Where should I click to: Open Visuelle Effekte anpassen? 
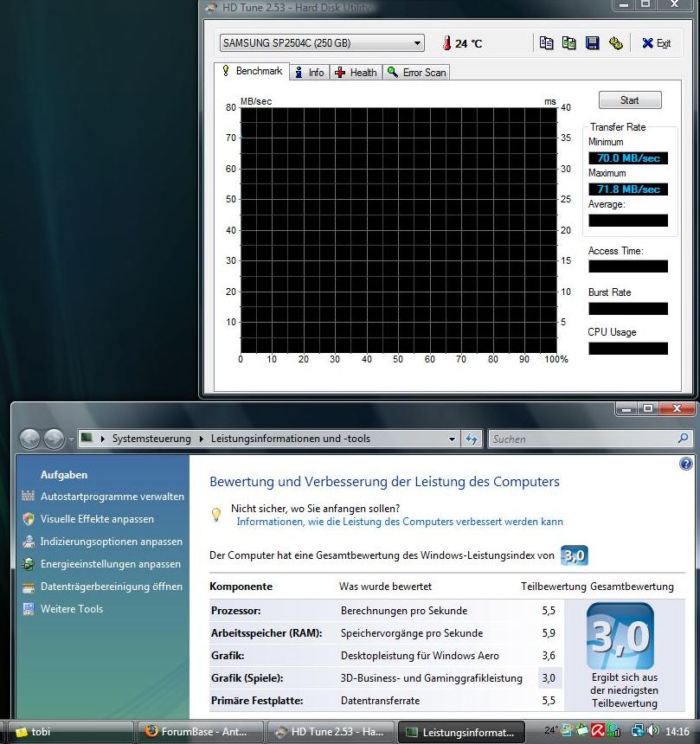coord(97,519)
